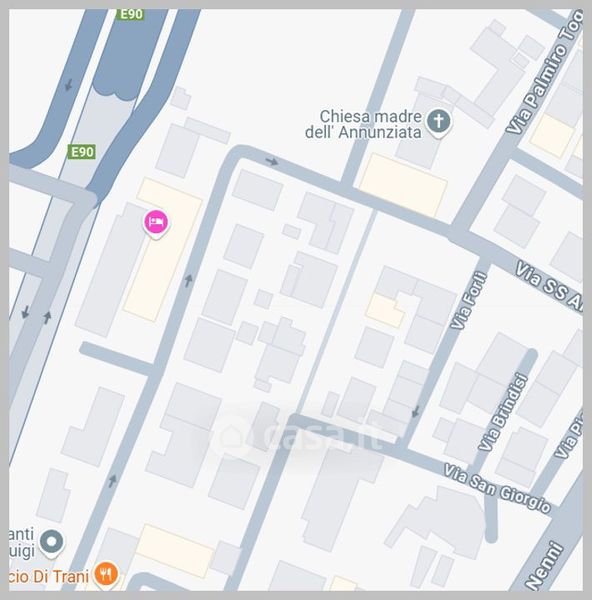Image resolution: width=592 pixels, height=600 pixels.
Task: Click the upper green E90 road badge
Action: pyautogui.click(x=131, y=15)
